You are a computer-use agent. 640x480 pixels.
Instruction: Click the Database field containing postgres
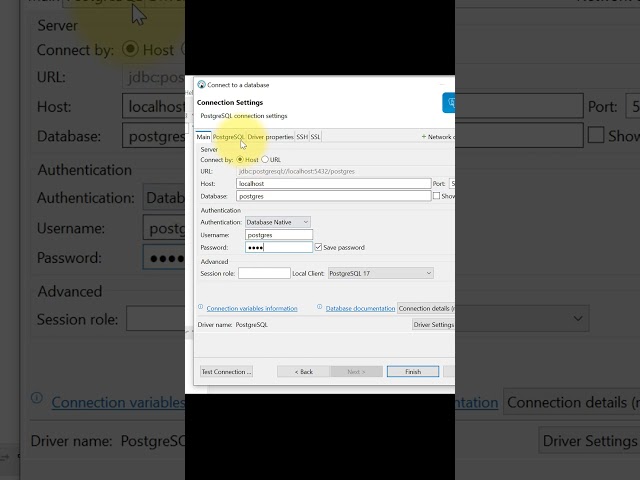pos(333,196)
